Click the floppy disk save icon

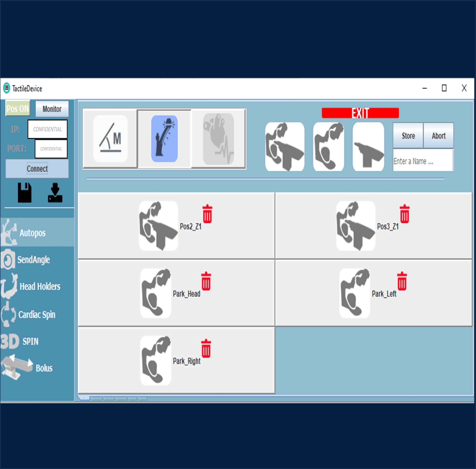[x=25, y=193]
